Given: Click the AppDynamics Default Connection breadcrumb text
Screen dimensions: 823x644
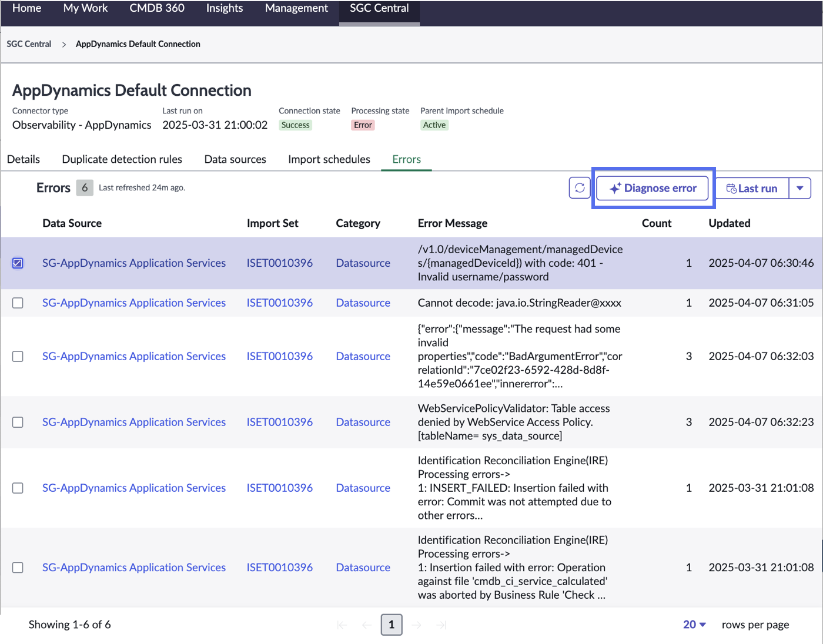Looking at the screenshot, I should click(138, 44).
